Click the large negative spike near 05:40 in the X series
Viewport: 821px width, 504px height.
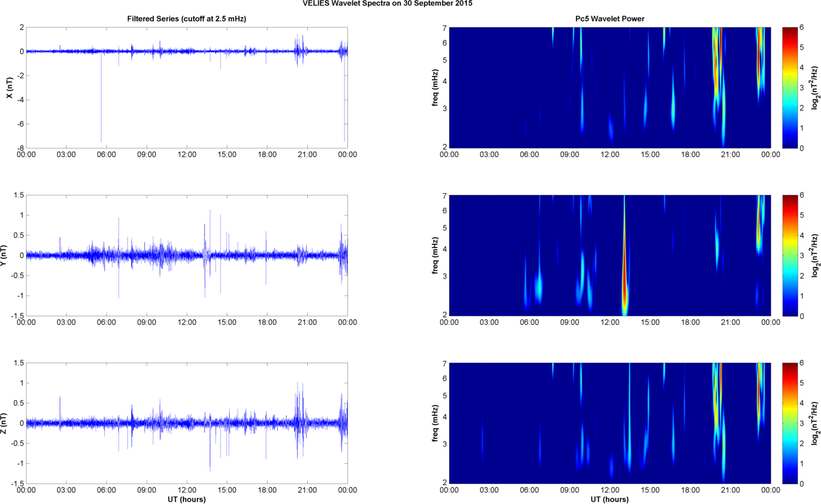pyautogui.click(x=101, y=98)
